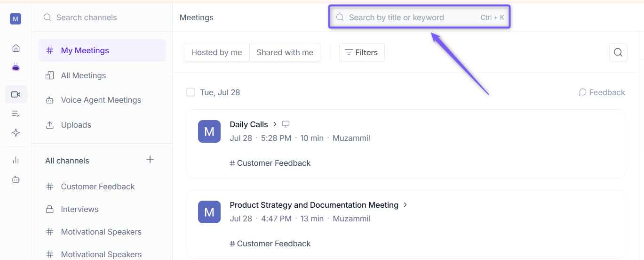Viewport: 644px width, 260px height.
Task: Switch to Hosted by me filter
Action: pos(216,52)
